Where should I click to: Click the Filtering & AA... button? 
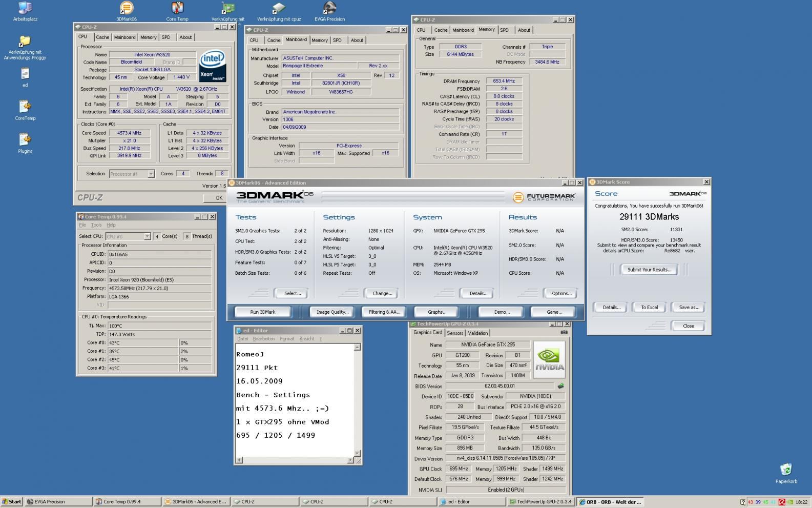pos(384,312)
